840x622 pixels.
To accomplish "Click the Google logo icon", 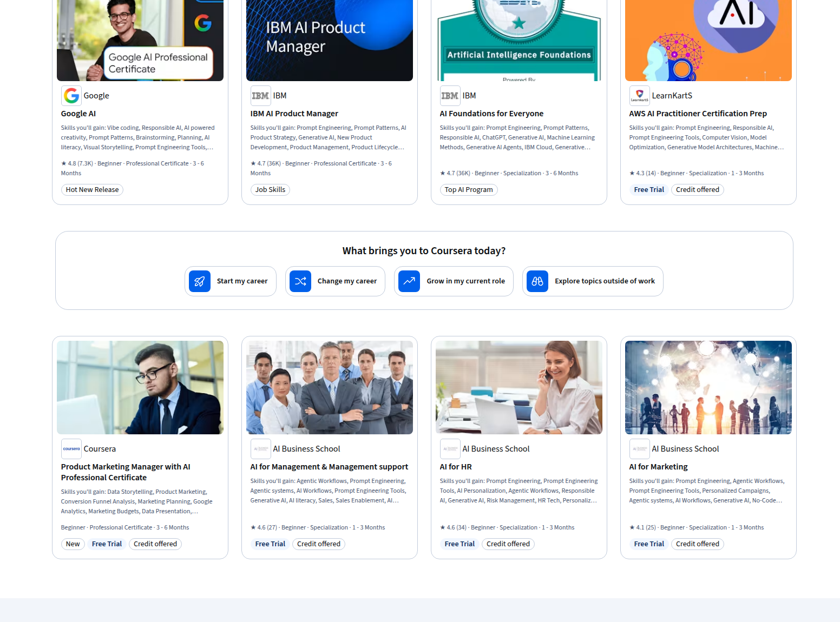I will point(71,96).
